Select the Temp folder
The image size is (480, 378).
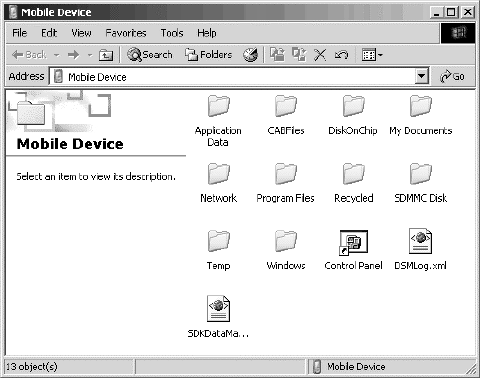[x=218, y=250]
